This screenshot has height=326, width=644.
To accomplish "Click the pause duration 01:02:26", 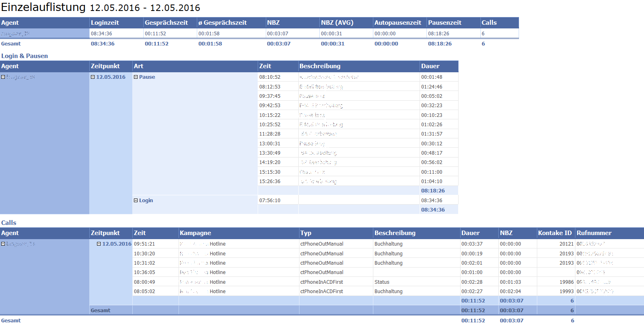I will (x=432, y=125).
